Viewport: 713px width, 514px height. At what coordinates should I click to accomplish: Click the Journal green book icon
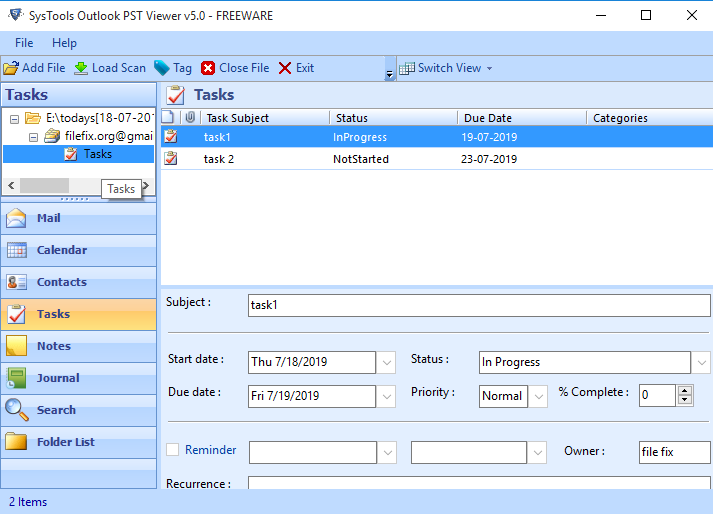16,378
